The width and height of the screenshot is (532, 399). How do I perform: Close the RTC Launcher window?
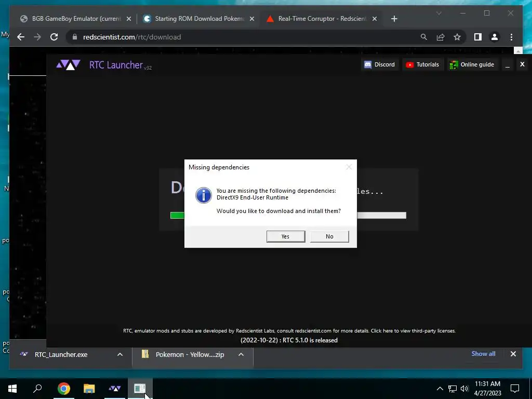522,64
